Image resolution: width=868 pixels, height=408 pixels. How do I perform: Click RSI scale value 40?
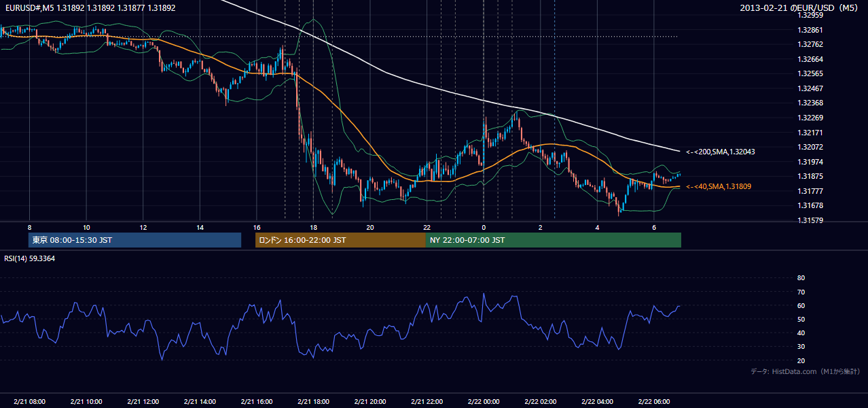(801, 333)
